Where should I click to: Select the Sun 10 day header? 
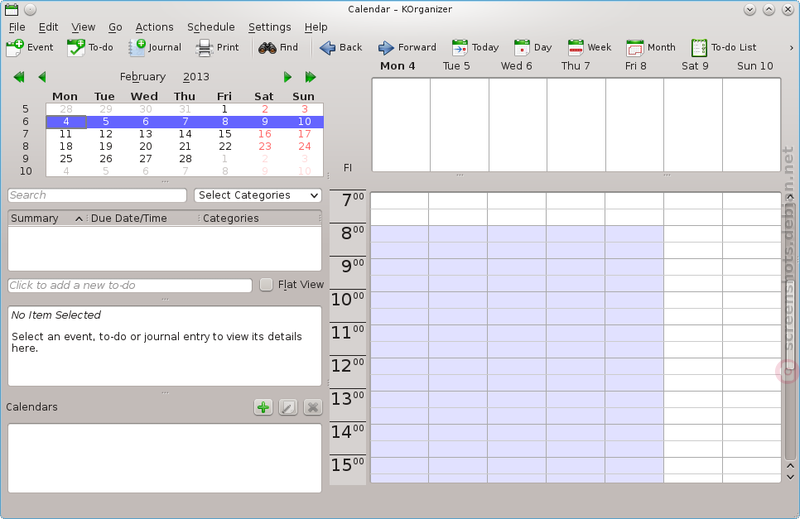tap(755, 66)
